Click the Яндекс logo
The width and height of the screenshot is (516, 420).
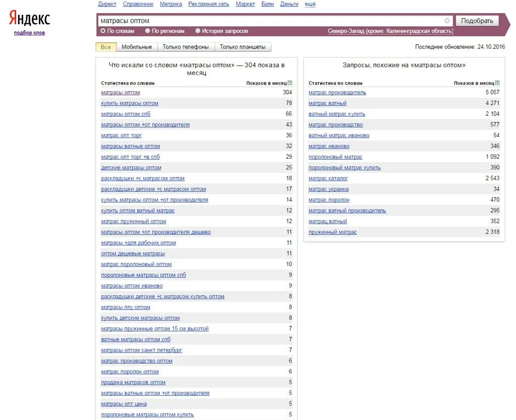tap(30, 18)
